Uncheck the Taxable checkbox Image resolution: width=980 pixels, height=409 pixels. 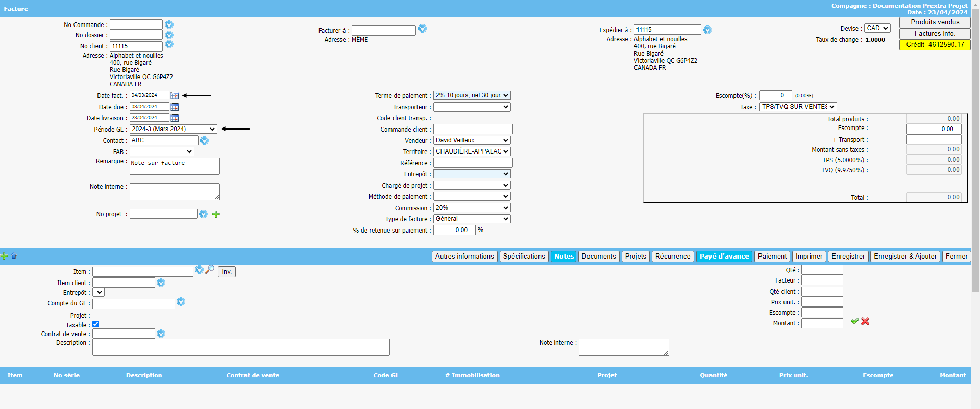coord(96,324)
